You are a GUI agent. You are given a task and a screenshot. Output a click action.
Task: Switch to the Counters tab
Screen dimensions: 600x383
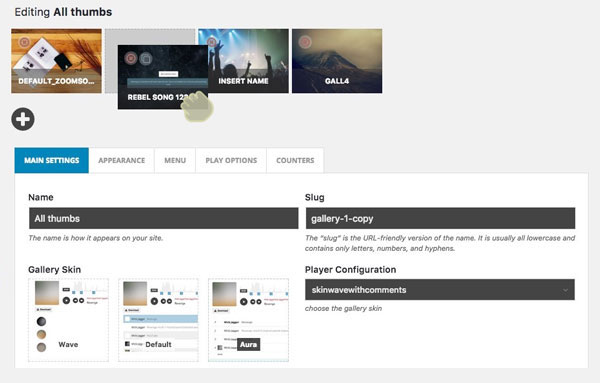pyautogui.click(x=295, y=160)
